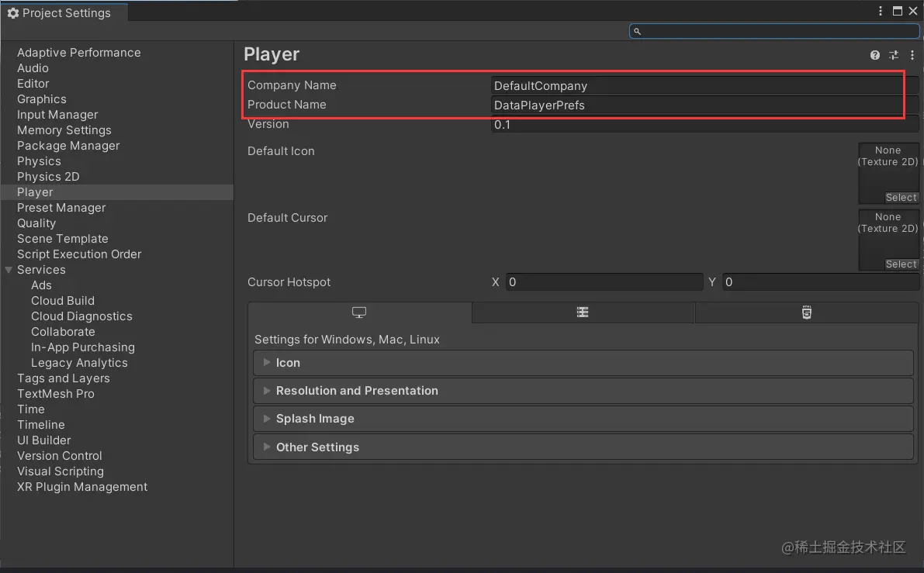Select Visual Scripting settings
The image size is (924, 573).
point(61,471)
